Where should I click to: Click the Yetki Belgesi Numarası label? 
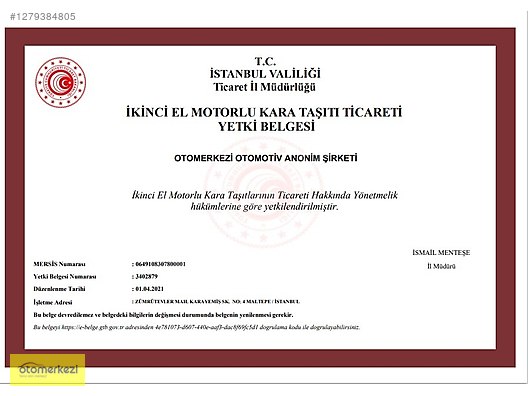click(65, 276)
